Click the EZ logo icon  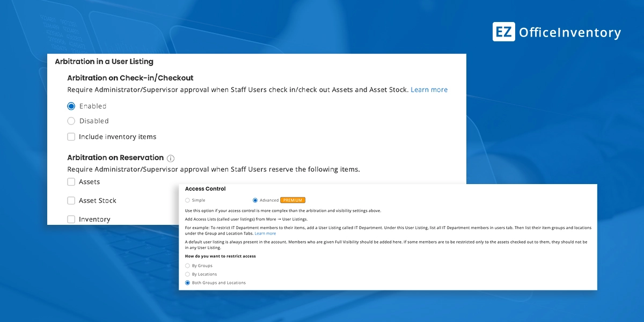pos(503,32)
